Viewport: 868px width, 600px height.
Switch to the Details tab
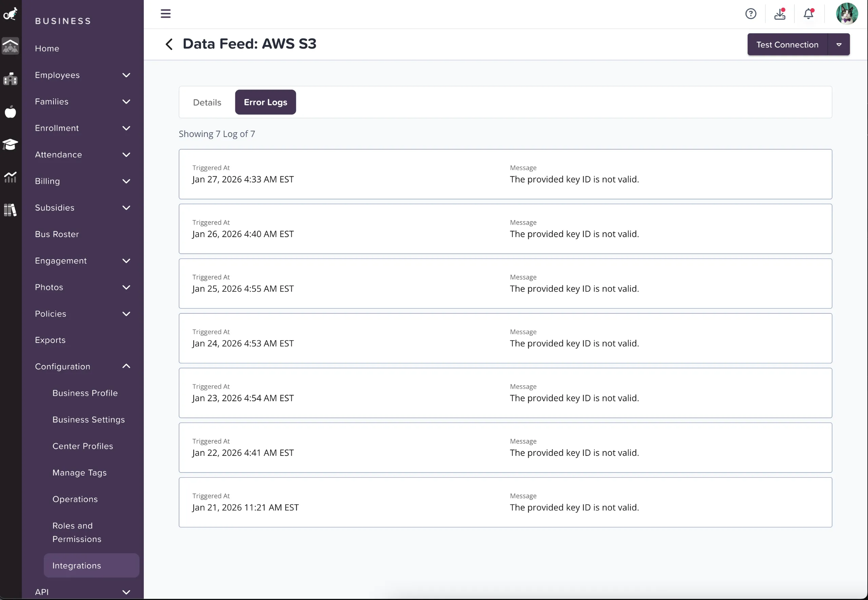click(x=207, y=102)
